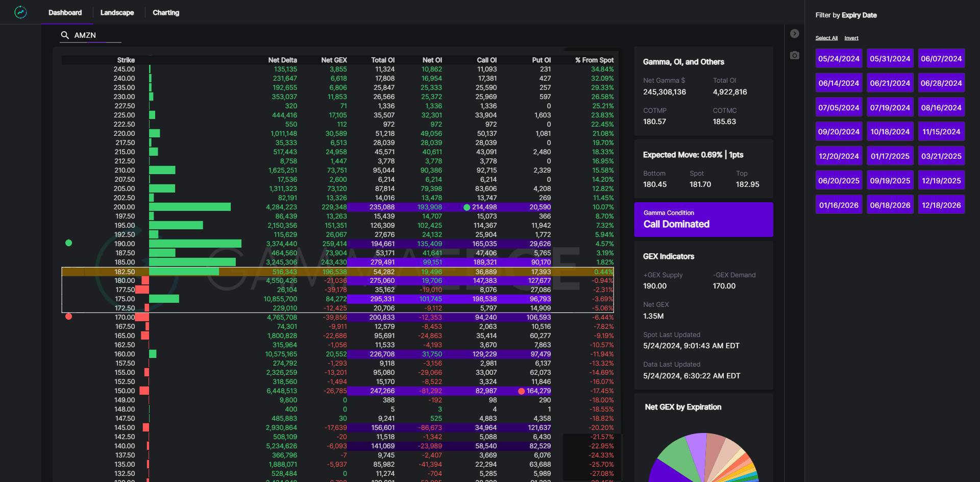Toggle the 05/24/2024 expiry filter
The height and width of the screenshot is (482, 980).
click(839, 59)
